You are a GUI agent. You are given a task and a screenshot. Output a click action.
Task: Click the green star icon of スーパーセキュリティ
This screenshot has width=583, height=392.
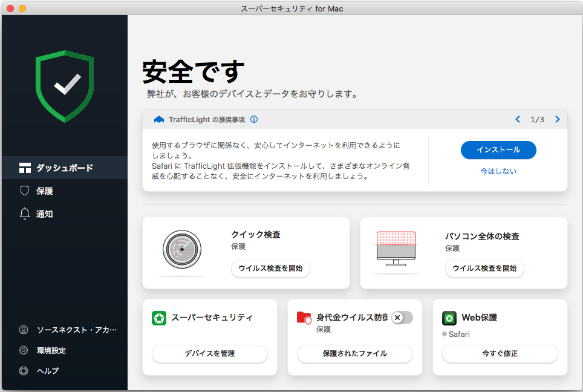pos(159,318)
